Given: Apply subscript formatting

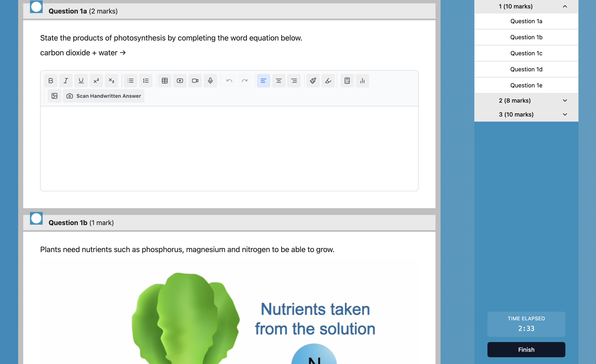Looking at the screenshot, I should [x=111, y=80].
